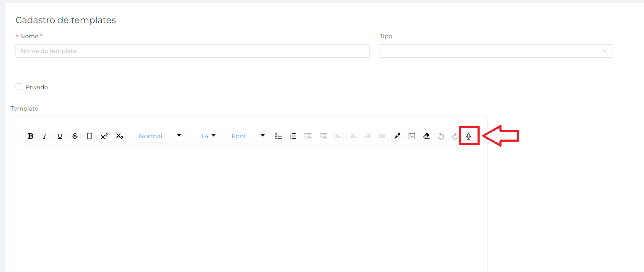Create a bulleted list
This screenshot has height=272, width=644.
click(278, 136)
